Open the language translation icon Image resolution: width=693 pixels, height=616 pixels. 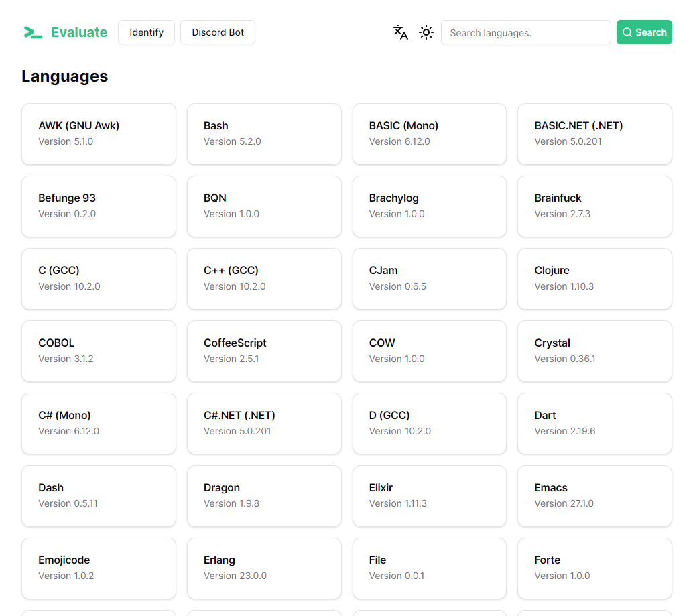click(400, 32)
